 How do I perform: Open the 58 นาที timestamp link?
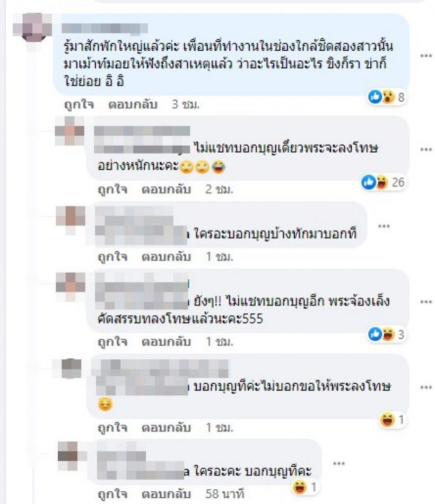(225, 494)
